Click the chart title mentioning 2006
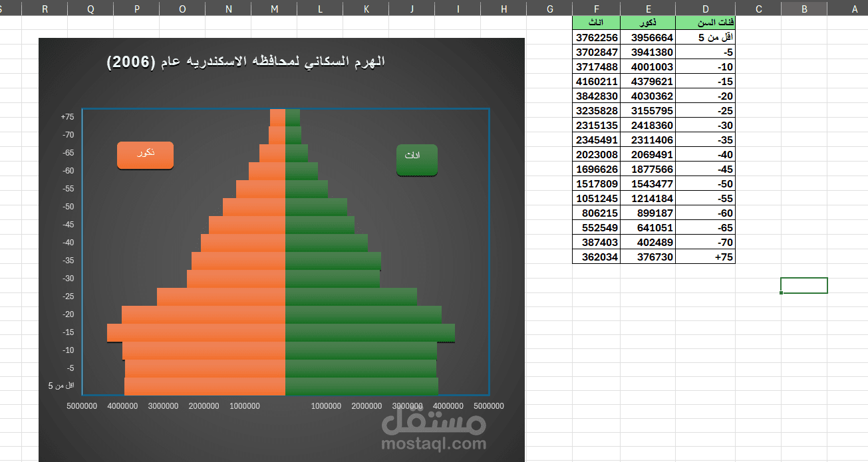 [x=246, y=62]
